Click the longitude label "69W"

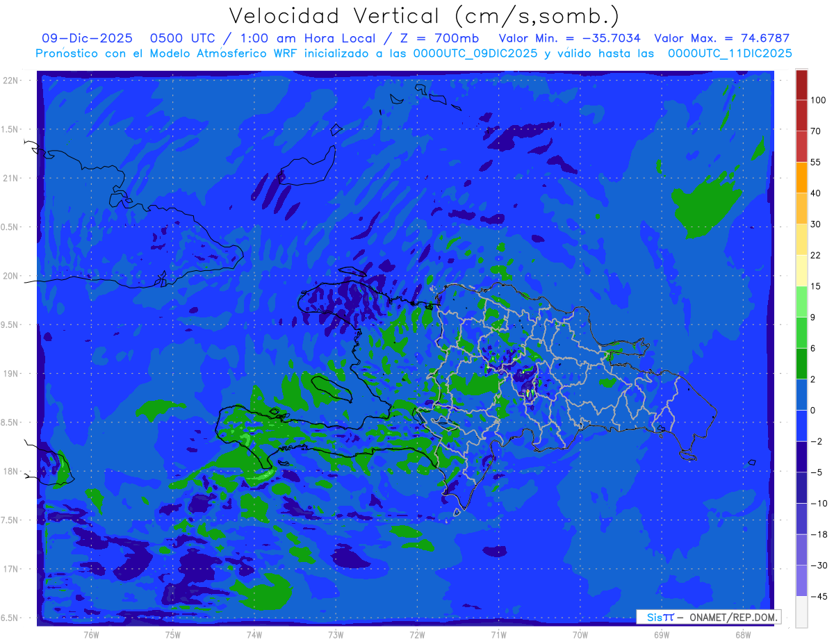coord(662,634)
